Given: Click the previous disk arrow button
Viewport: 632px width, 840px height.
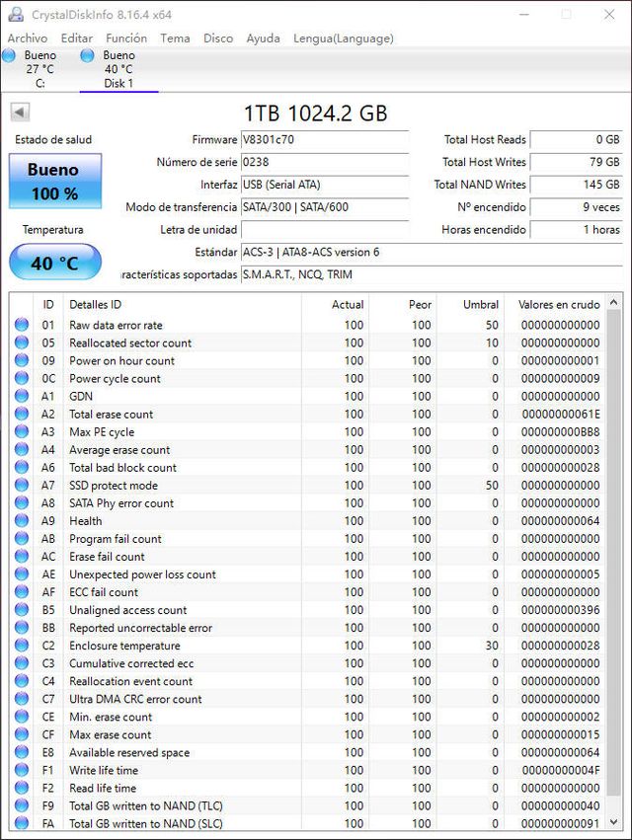Looking at the screenshot, I should click(20, 113).
